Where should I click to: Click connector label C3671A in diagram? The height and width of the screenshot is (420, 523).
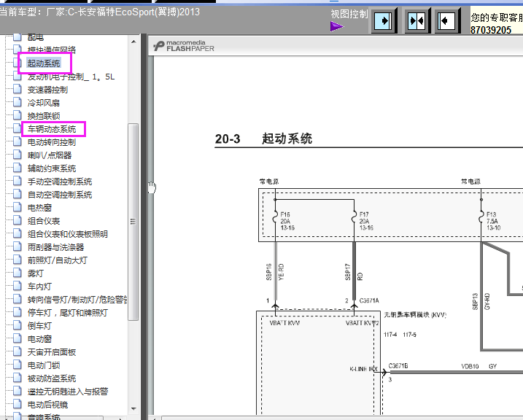[369, 300]
